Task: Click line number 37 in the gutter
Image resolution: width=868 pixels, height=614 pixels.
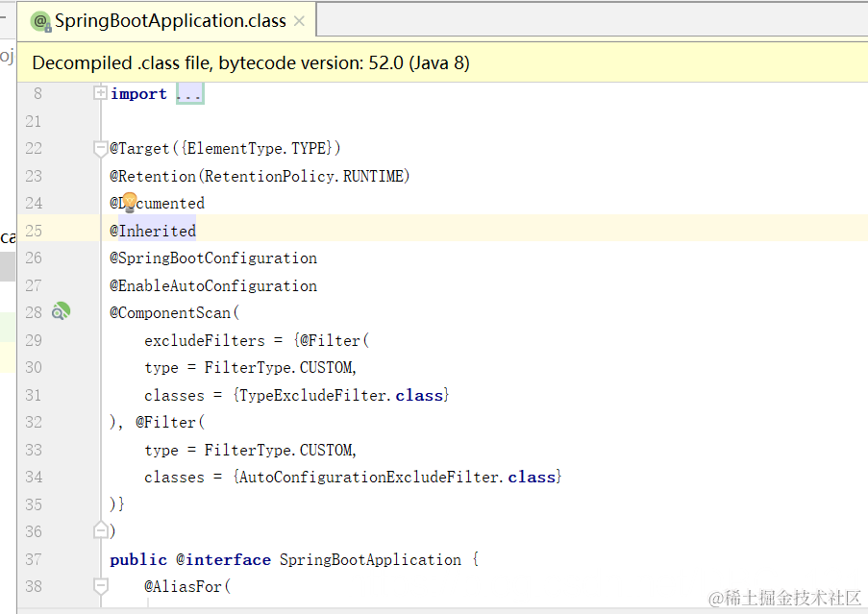Action: point(34,559)
